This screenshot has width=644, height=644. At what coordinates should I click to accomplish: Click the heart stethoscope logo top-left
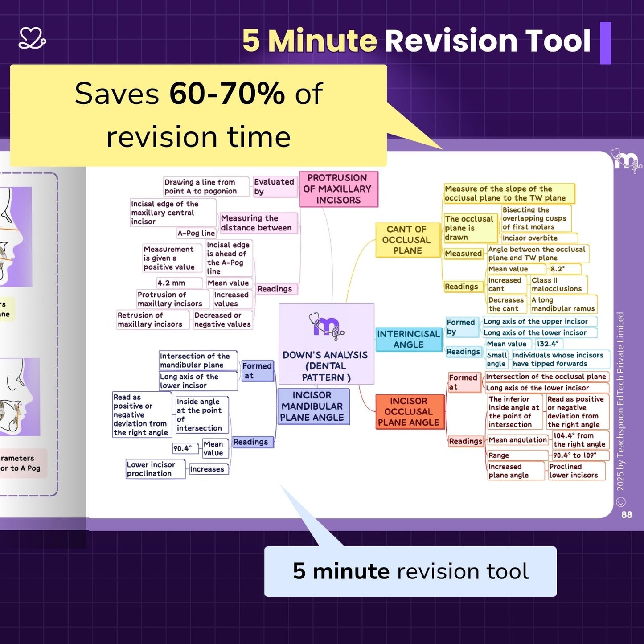pyautogui.click(x=32, y=38)
